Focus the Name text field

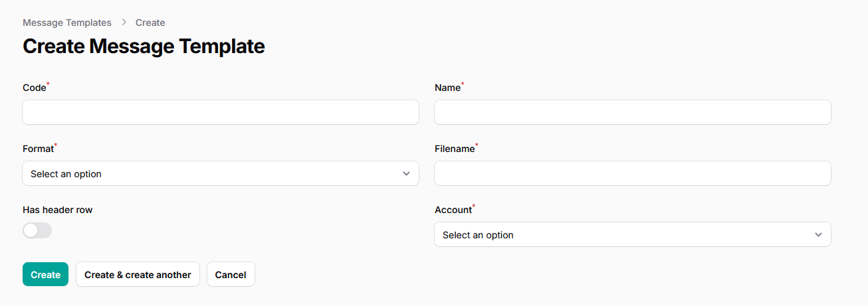633,112
